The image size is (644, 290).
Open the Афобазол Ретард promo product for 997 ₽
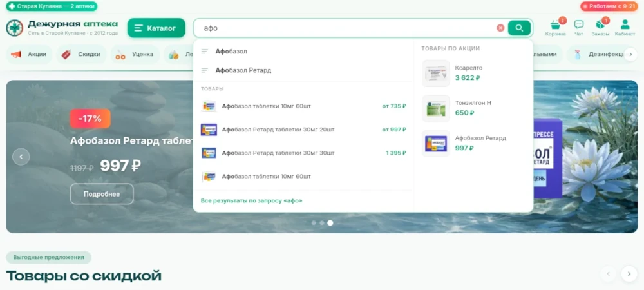coord(475,143)
